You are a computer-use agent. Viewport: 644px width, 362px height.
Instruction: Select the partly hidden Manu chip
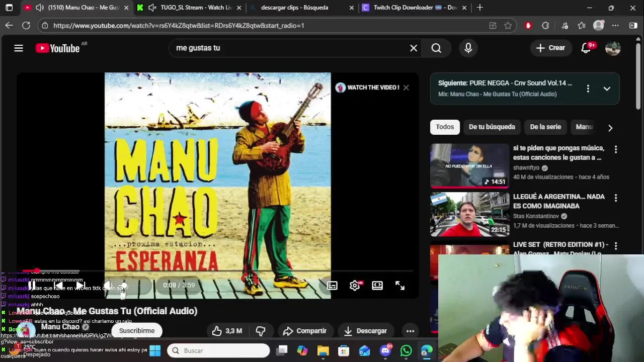point(585,127)
